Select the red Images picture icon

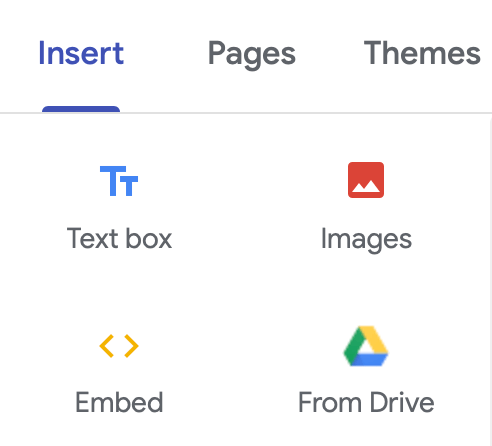click(x=366, y=180)
